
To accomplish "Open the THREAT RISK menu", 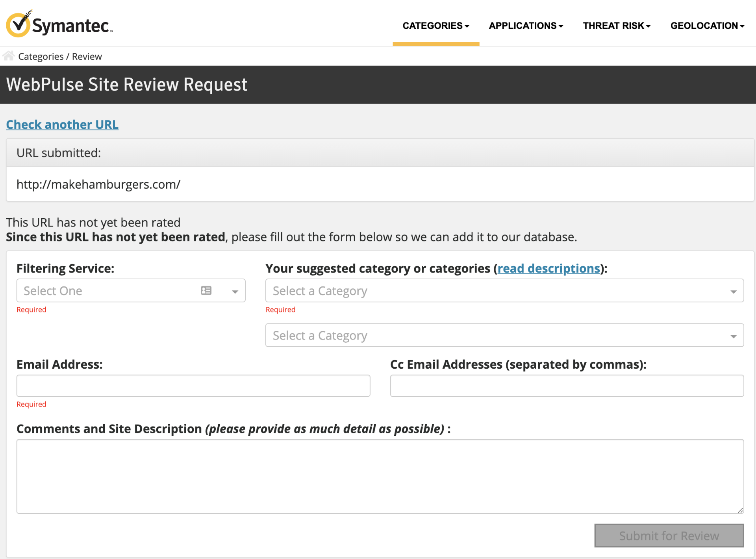I will (617, 26).
